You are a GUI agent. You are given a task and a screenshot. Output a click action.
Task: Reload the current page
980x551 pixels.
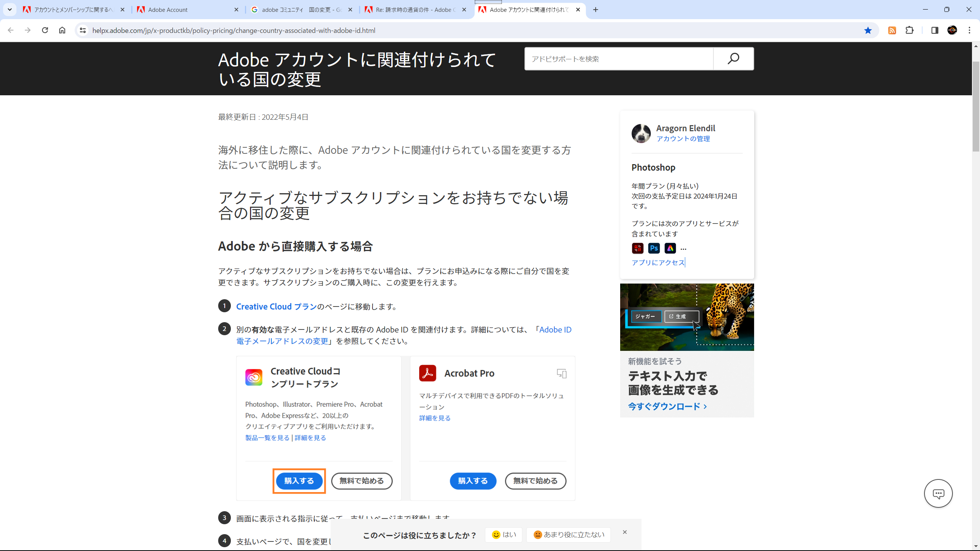45,30
